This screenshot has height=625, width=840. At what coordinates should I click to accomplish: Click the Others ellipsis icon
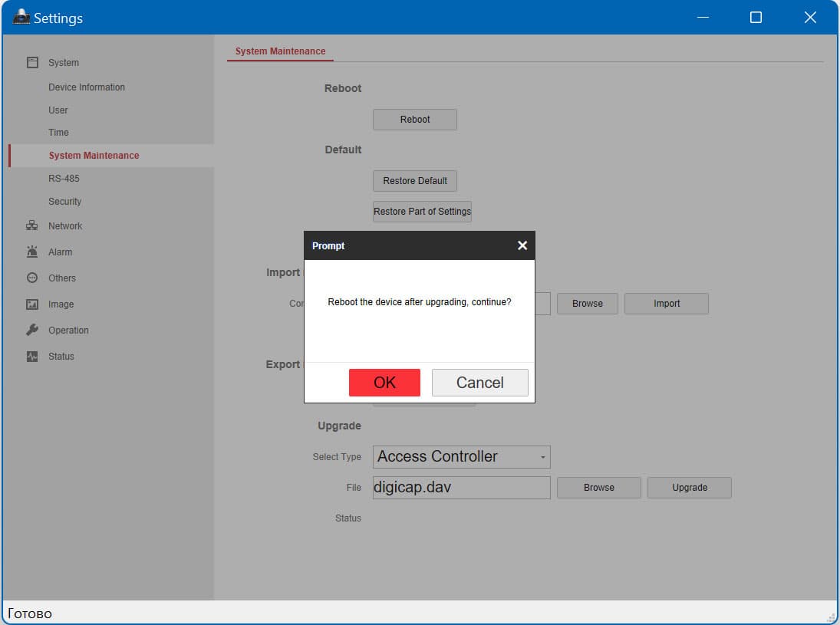click(x=32, y=278)
